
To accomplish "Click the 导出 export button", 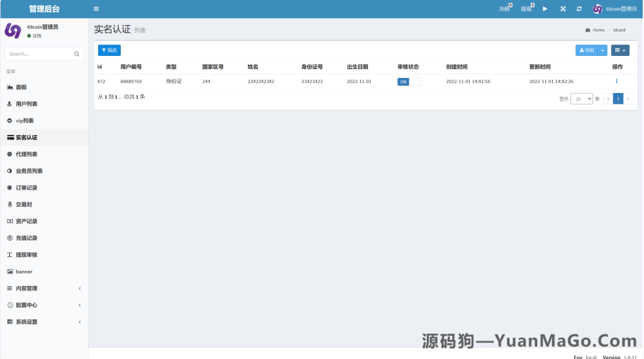I will (x=587, y=50).
